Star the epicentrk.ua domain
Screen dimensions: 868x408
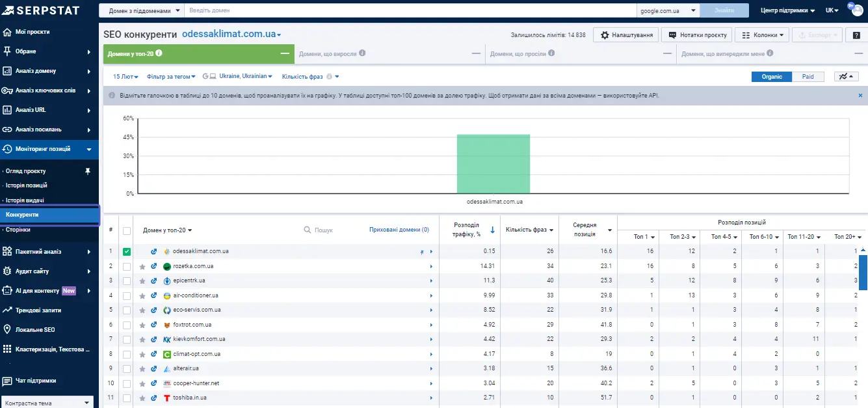click(x=142, y=280)
